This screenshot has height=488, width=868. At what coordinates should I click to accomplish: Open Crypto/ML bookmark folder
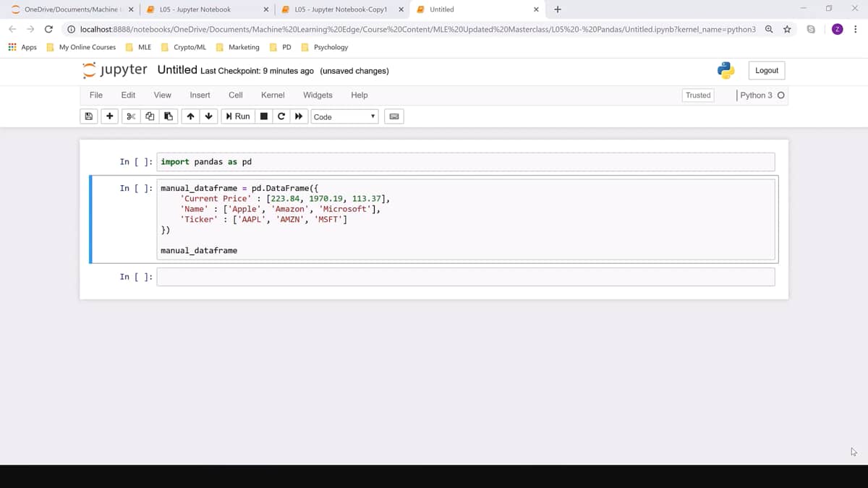pyautogui.click(x=184, y=47)
